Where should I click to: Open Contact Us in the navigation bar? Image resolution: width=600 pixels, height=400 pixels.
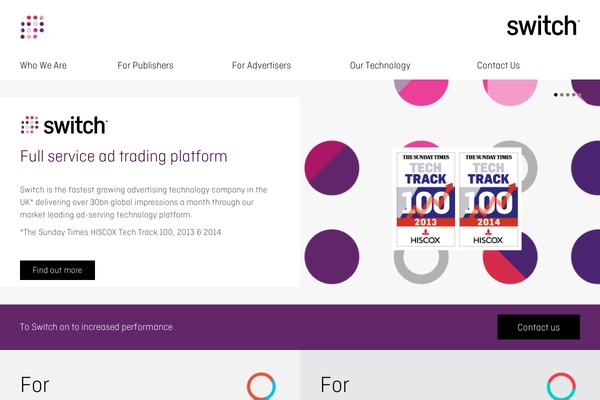(498, 65)
